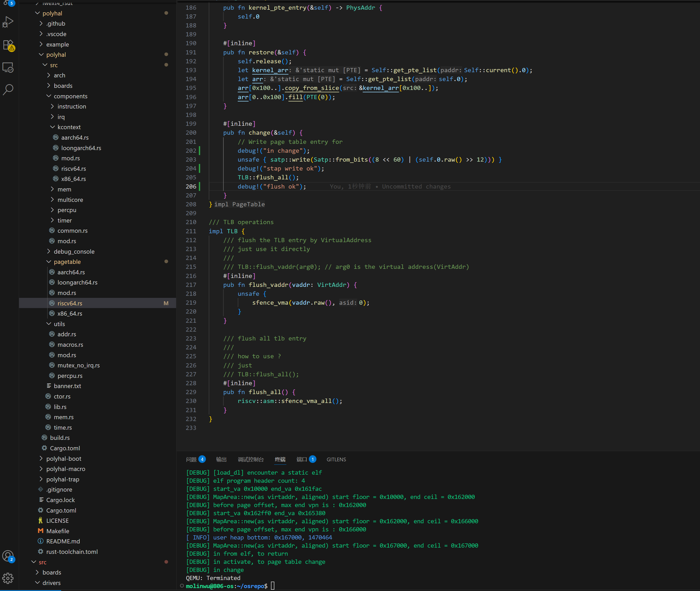Collapse the kcontext folder
The height and width of the screenshot is (591, 700).
69,127
